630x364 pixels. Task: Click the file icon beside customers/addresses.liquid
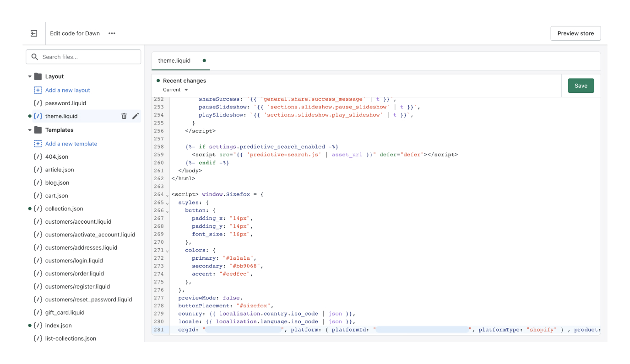coord(38,248)
